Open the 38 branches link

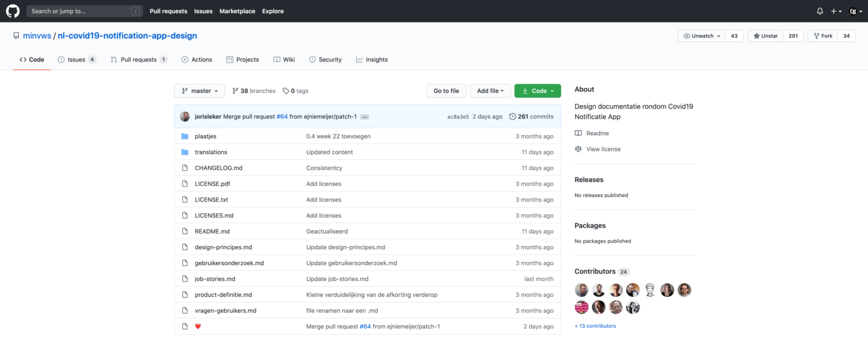pyautogui.click(x=253, y=91)
